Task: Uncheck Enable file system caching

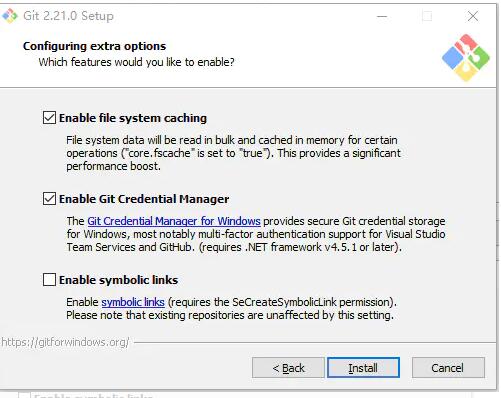Action: coord(49,118)
